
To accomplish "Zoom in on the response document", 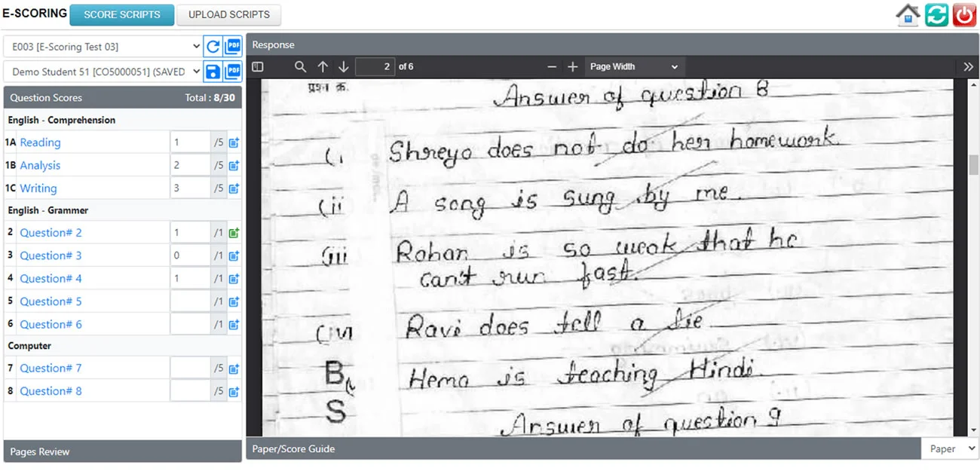I will tap(573, 66).
